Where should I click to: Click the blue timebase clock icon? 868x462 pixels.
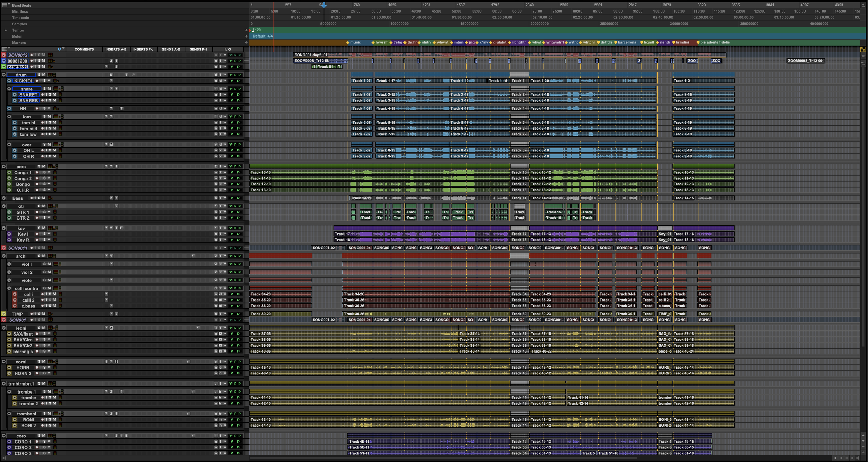point(60,49)
